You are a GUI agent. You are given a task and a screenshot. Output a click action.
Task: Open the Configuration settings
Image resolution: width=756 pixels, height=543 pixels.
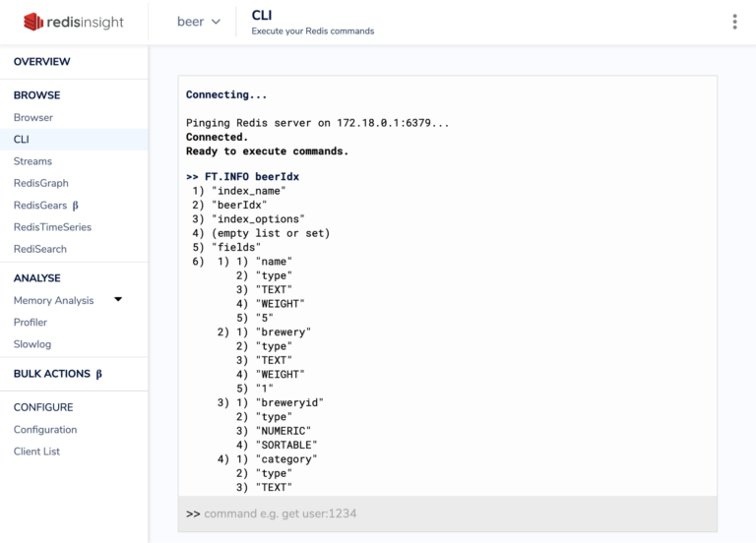click(x=45, y=430)
